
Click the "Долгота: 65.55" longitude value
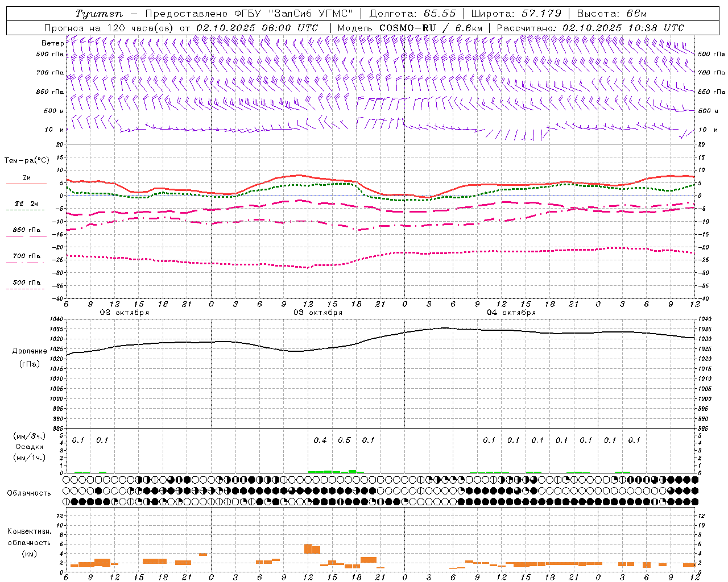(412, 14)
